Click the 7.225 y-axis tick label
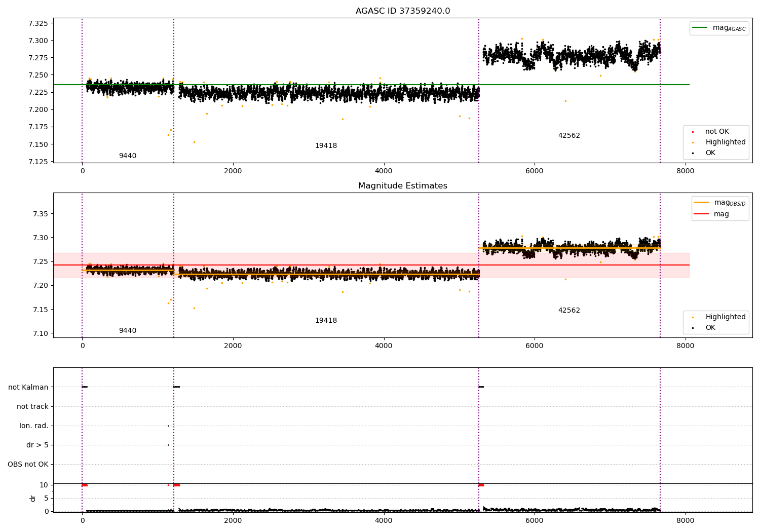This screenshot has height=532, width=760. [38, 93]
